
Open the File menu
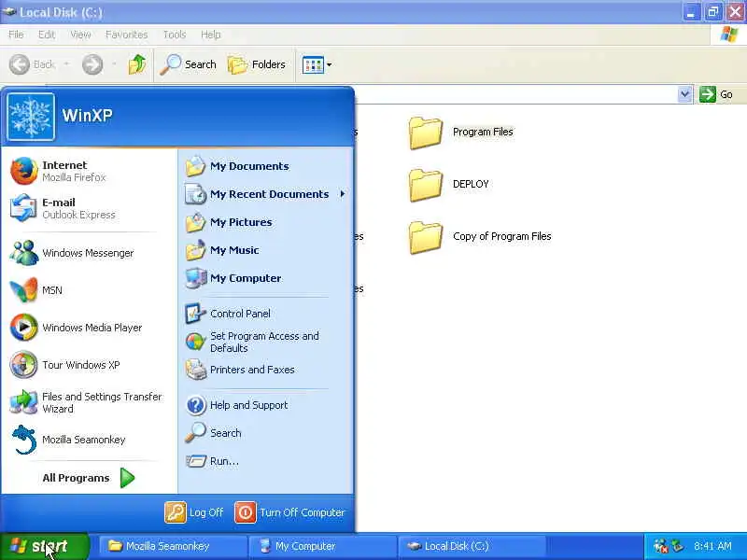click(x=16, y=35)
